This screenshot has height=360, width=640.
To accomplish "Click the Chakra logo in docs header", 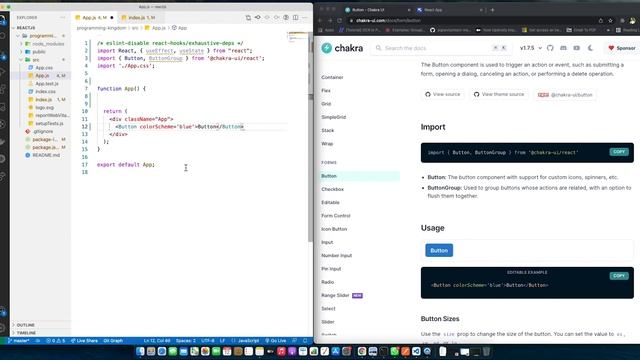I will click(x=342, y=48).
